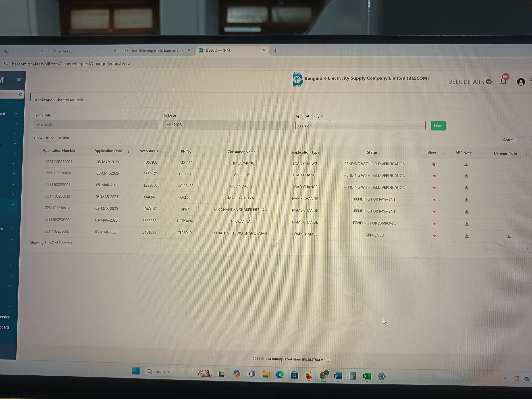Click the To Date field

click(x=226, y=125)
